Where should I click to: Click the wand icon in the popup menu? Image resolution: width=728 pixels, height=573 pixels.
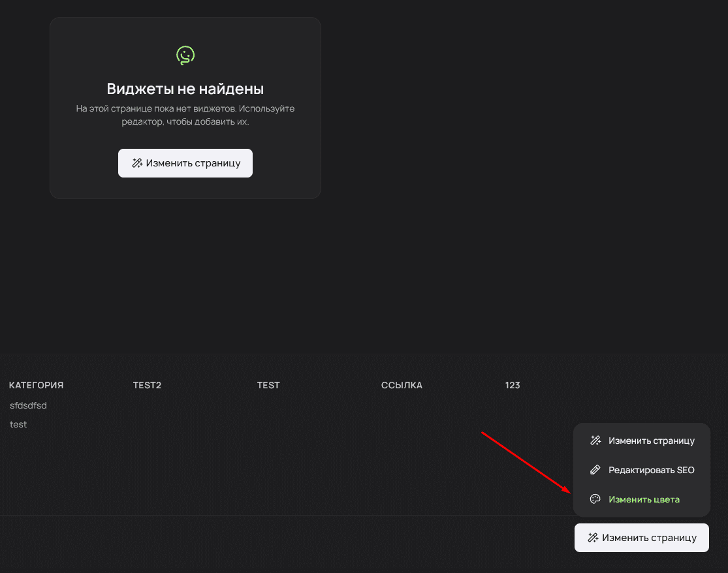[x=595, y=441]
